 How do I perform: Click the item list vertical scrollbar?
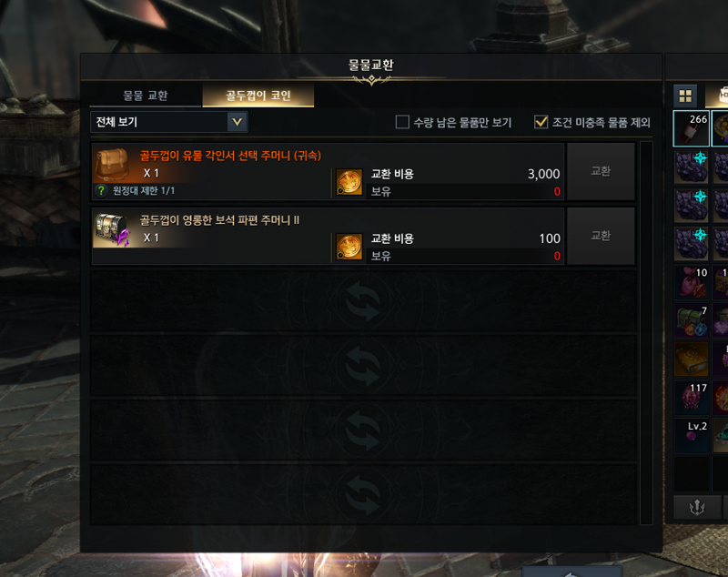pos(646,333)
